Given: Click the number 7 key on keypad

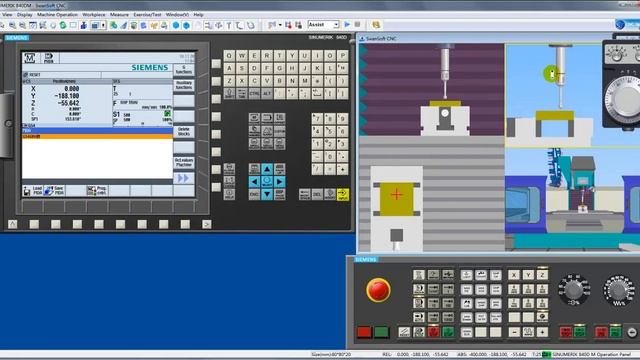Looking at the screenshot, I should click(x=317, y=119).
